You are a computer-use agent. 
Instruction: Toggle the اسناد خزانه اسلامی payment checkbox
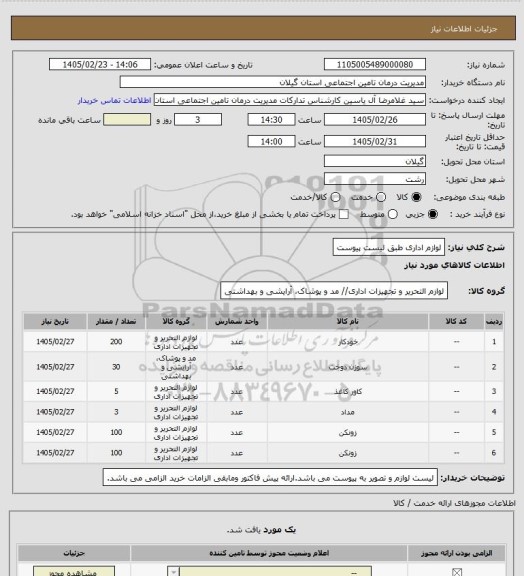pos(344,214)
